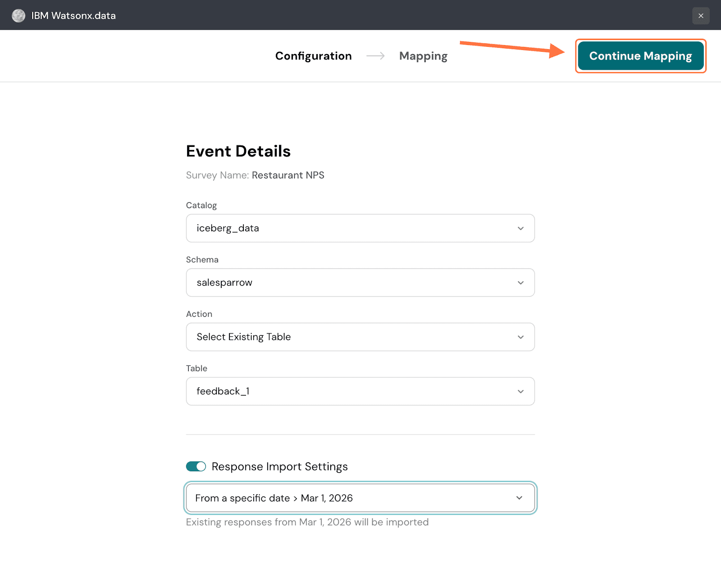Click the arrow between Configuration and Mapping
721x588 pixels.
coord(375,56)
